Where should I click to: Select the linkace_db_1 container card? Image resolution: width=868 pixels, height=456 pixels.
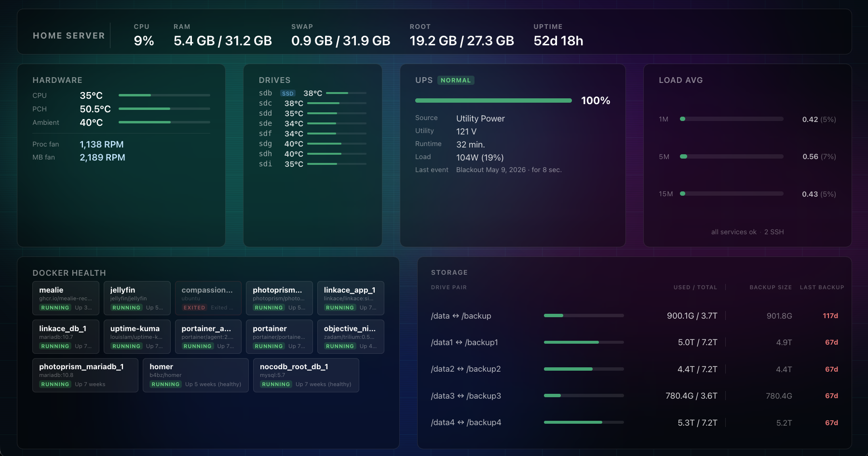coord(66,336)
